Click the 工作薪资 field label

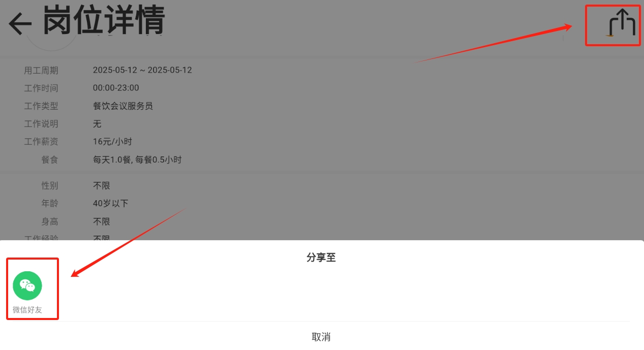click(41, 142)
